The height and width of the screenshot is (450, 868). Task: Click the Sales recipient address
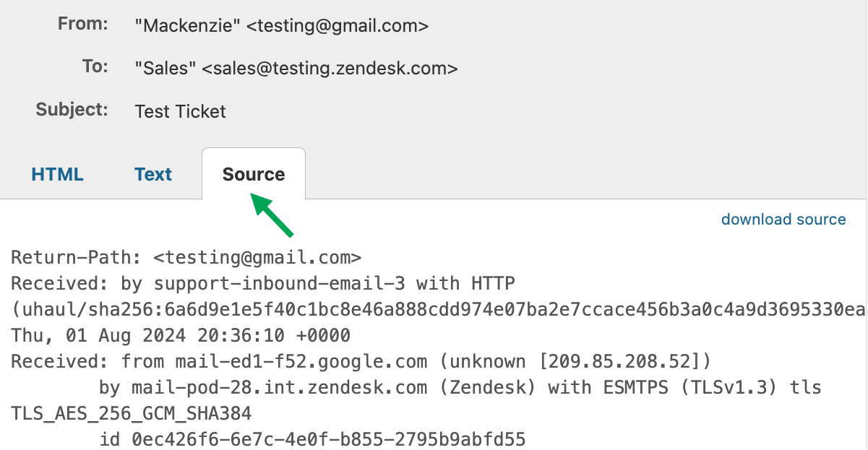click(x=296, y=69)
